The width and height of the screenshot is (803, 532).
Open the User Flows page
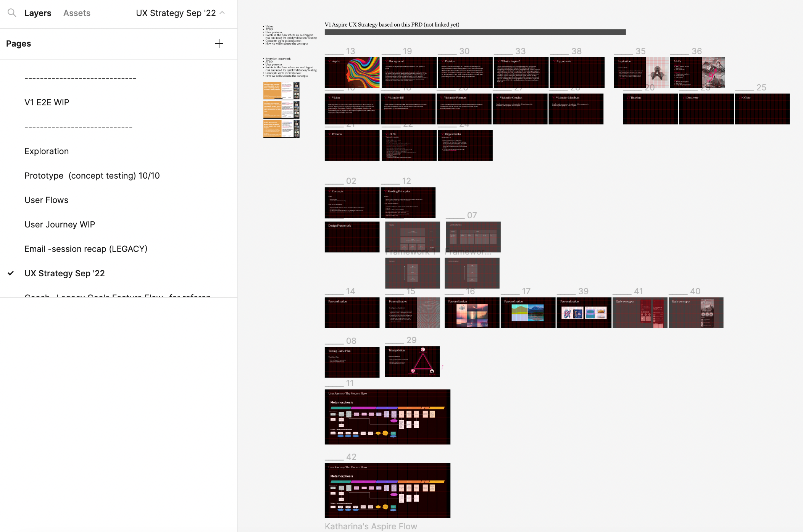(46, 200)
